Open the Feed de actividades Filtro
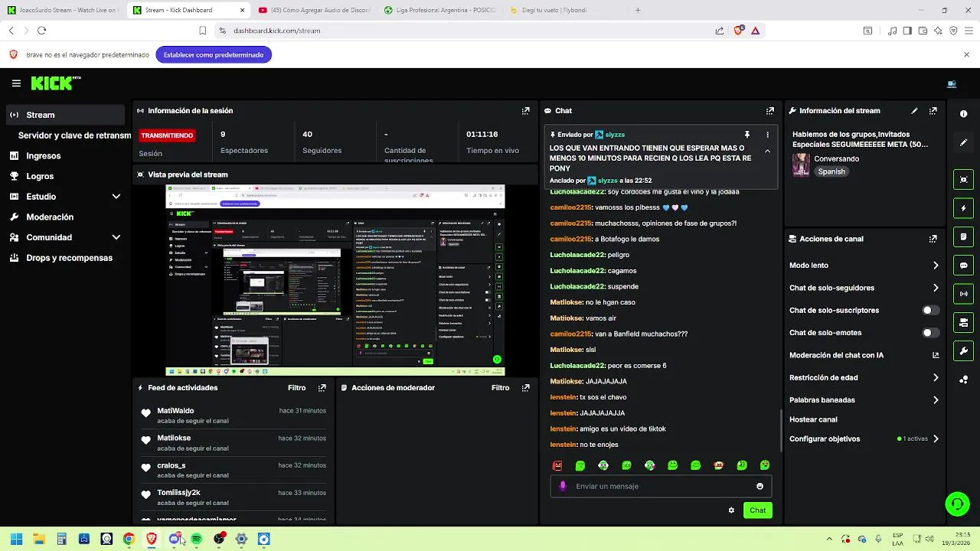 coord(296,388)
